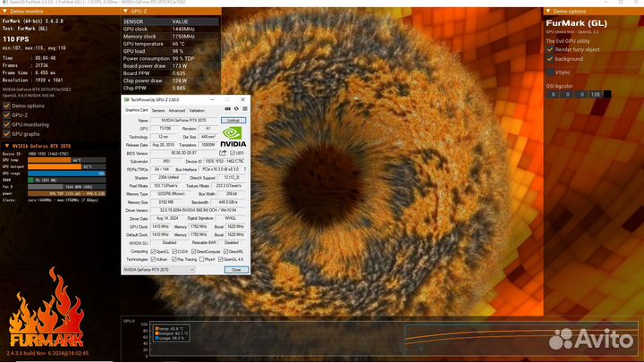Screen dimensions: 644x362
Task: Click the FurMark flame logo
Action: (46, 307)
